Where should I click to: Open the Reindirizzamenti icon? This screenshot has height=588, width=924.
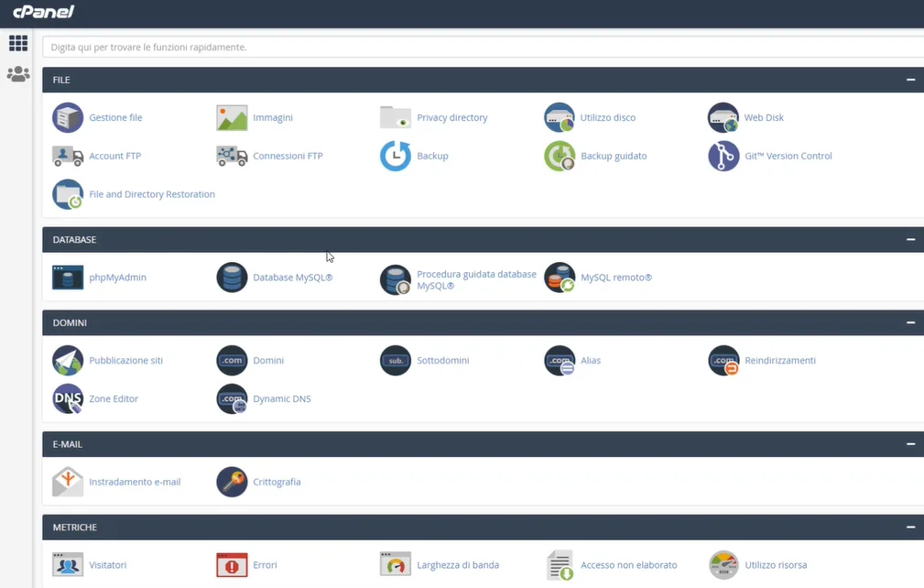tap(723, 361)
